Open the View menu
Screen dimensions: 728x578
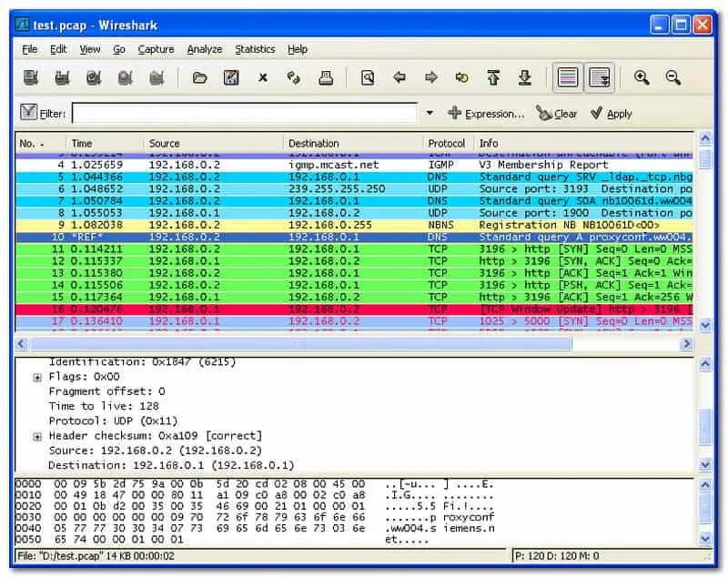click(89, 49)
